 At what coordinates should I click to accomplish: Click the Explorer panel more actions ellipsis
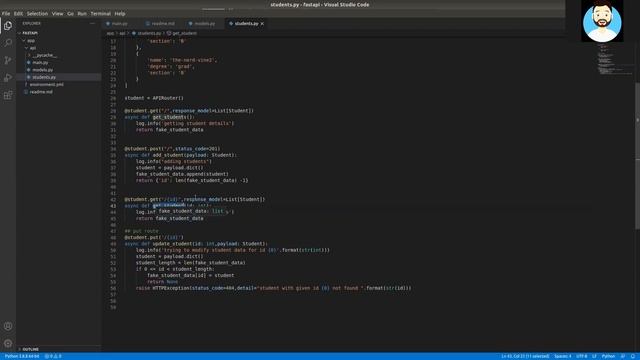coord(92,24)
